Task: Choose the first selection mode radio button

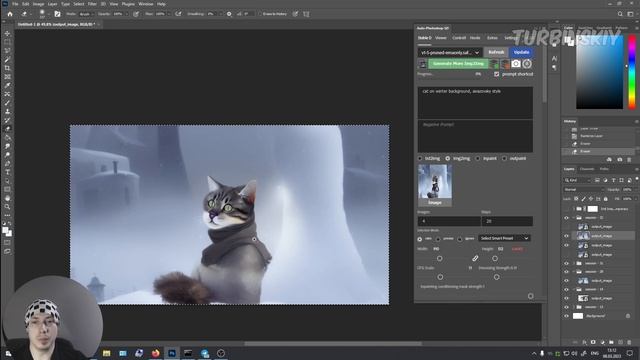Action: point(420,239)
